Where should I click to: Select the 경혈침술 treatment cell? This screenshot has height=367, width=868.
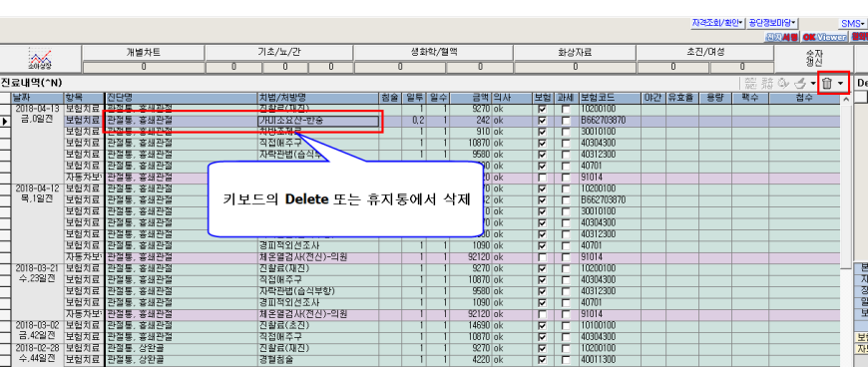(x=318, y=360)
